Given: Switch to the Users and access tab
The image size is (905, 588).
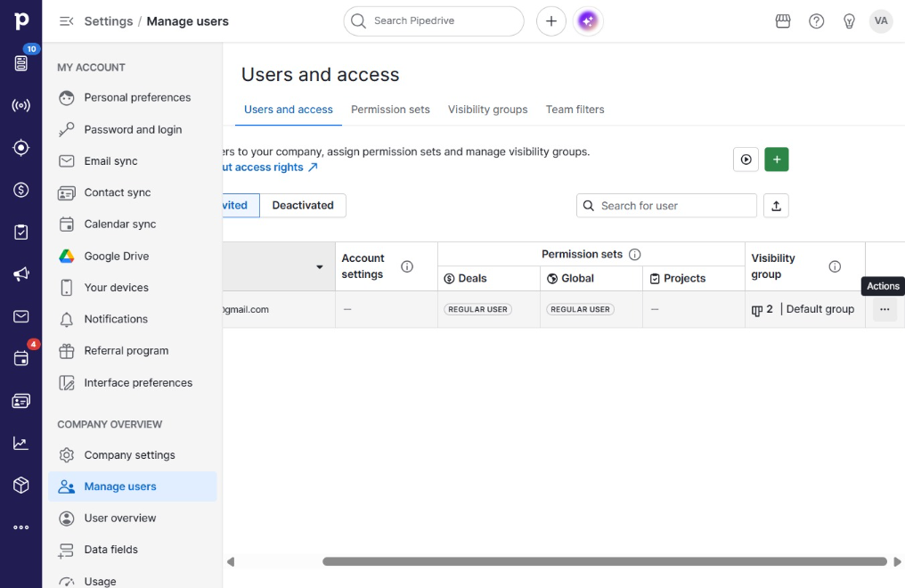Looking at the screenshot, I should (x=288, y=110).
